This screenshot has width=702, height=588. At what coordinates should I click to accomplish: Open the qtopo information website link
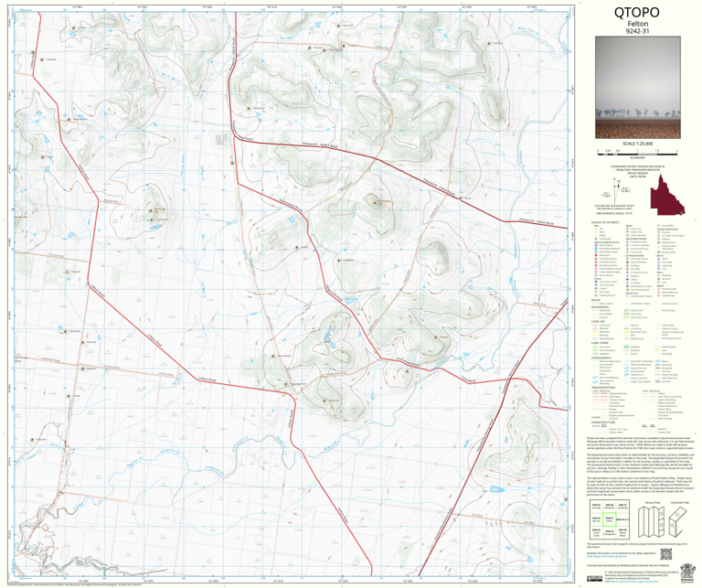pos(607,556)
